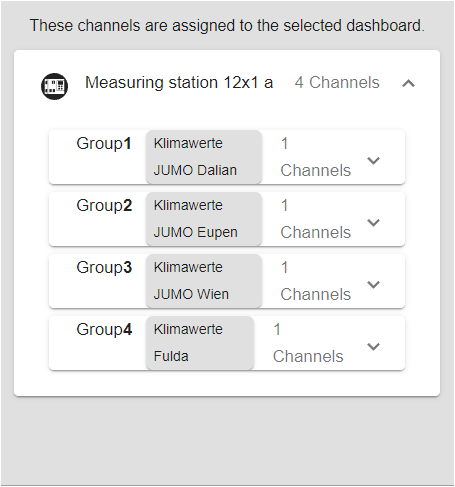Select the Klimawerte JUMO Eupen label
Image resolution: width=455 pixels, height=487 pixels.
pyautogui.click(x=204, y=219)
